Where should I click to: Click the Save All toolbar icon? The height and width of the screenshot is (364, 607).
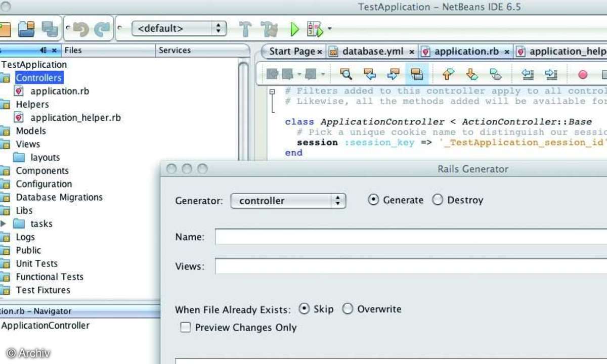click(50, 29)
